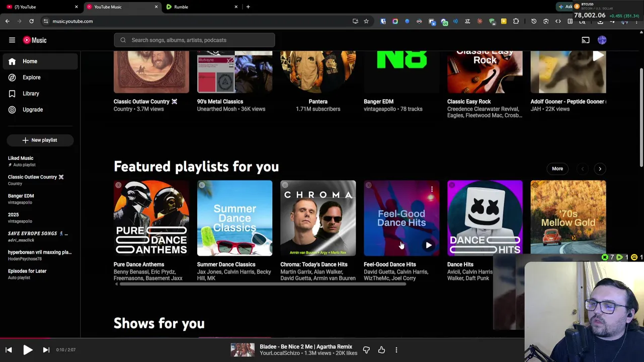Open the 2025 playlist in sidebar
Screen dimensions: 644x362
tap(40, 218)
